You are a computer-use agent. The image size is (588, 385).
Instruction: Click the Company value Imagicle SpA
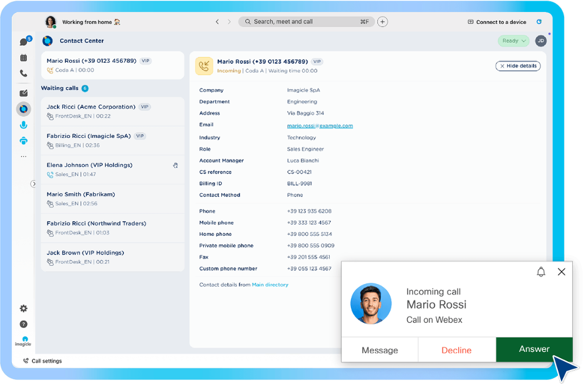(x=303, y=90)
